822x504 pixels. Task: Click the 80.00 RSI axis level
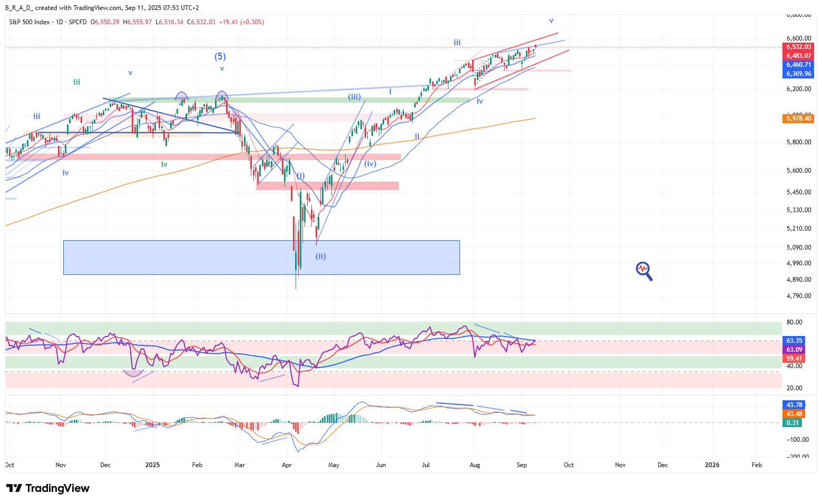(794, 322)
